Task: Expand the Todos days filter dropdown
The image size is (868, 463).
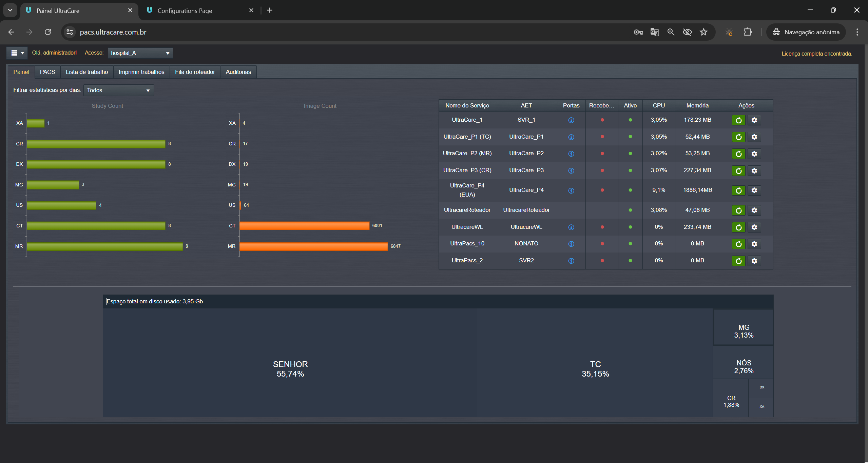Action: (x=118, y=90)
